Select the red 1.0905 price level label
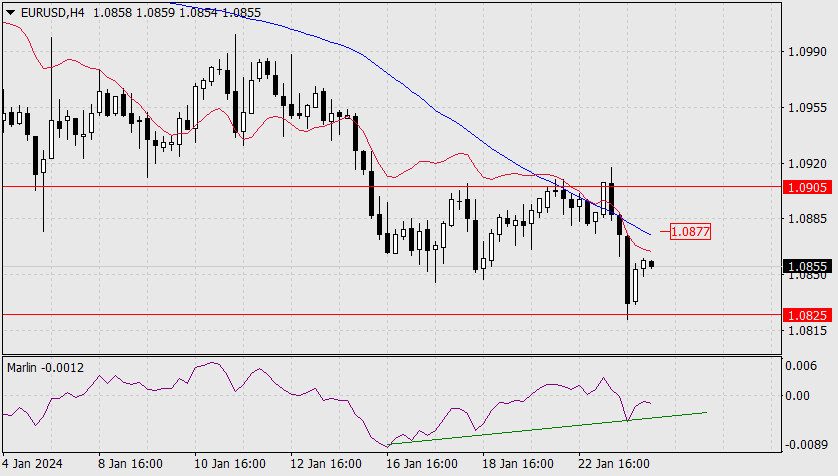The width and height of the screenshot is (838, 476). pyautogui.click(x=807, y=188)
